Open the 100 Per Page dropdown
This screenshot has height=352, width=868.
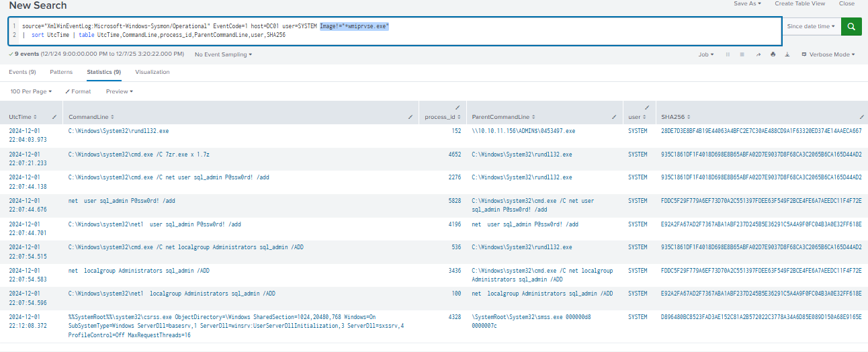[31, 91]
